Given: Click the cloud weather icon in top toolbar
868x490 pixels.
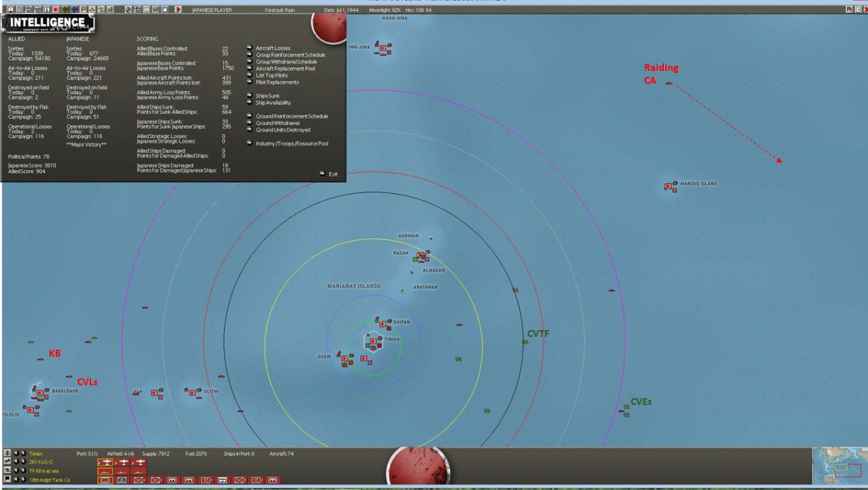Looking at the screenshot, I should 165,9.
